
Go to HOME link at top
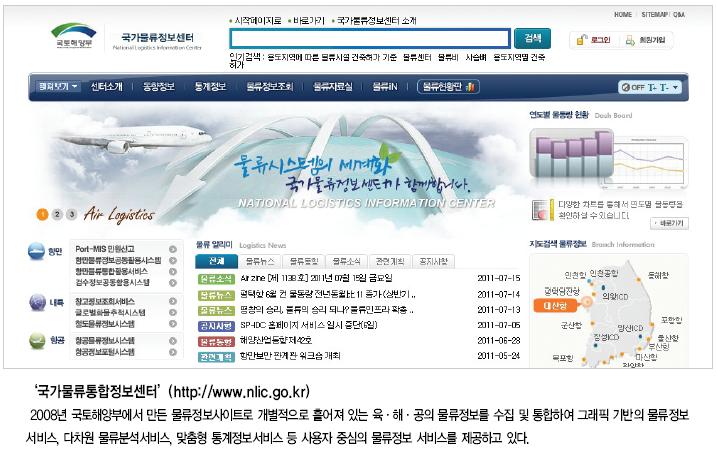click(x=623, y=15)
